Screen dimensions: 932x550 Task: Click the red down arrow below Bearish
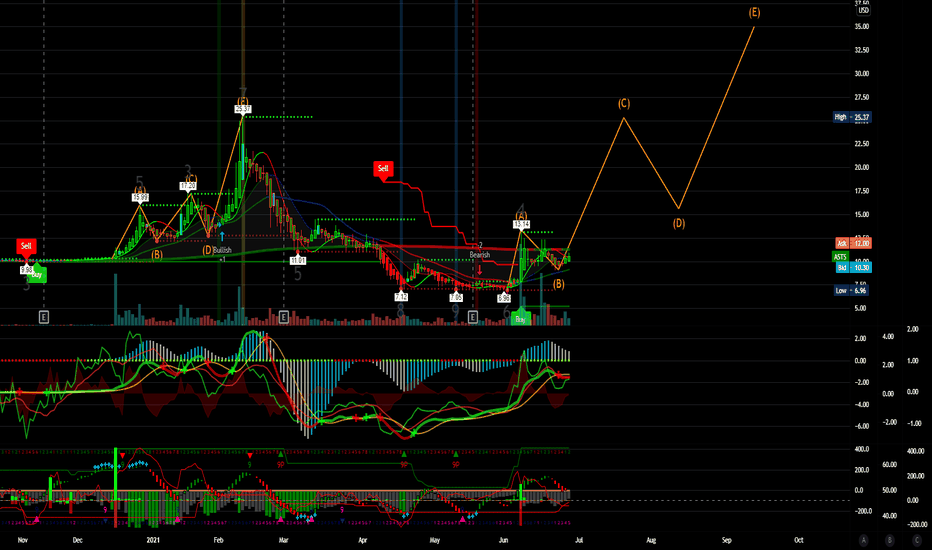point(480,269)
